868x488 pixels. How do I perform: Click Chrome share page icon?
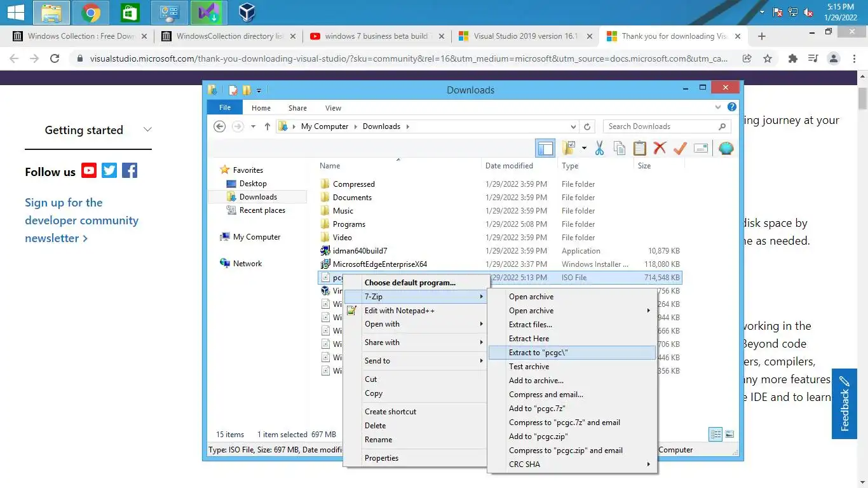(747, 58)
